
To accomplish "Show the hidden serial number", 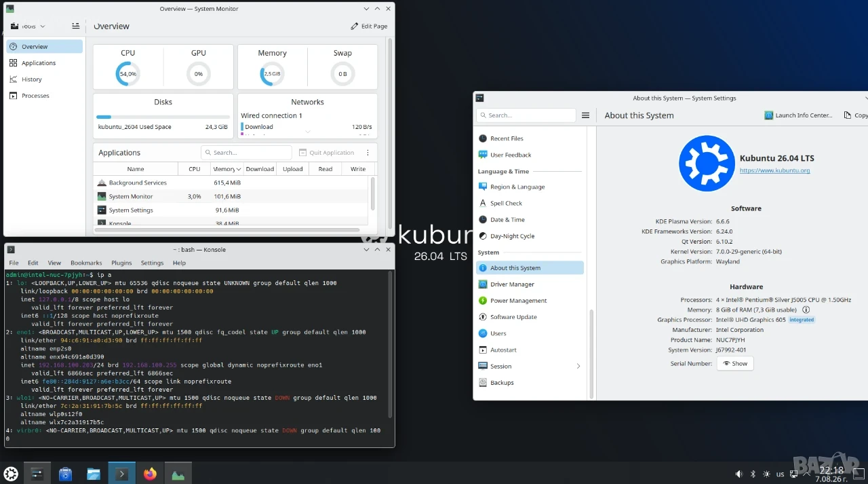I will [735, 364].
